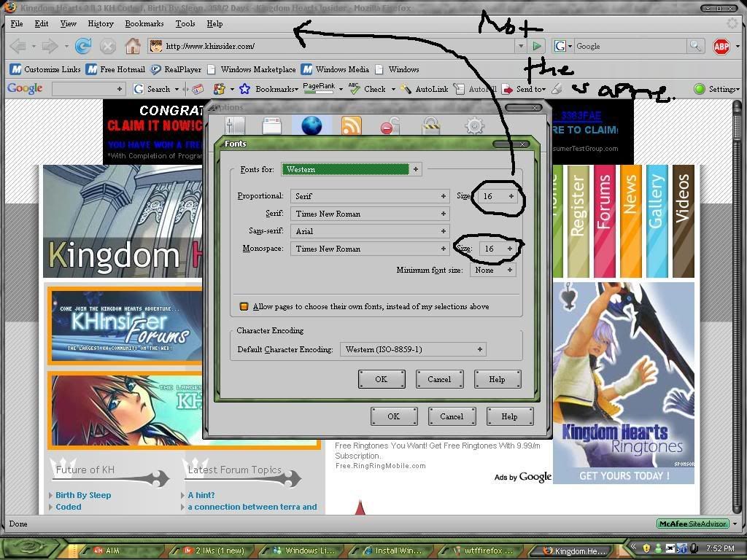The width and height of the screenshot is (747, 560).
Task: Open the Bookmarks menu in the menu bar
Action: point(144,23)
